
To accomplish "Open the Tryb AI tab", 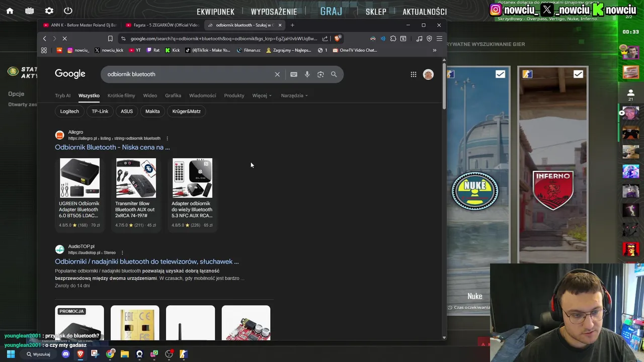I will (x=63, y=96).
